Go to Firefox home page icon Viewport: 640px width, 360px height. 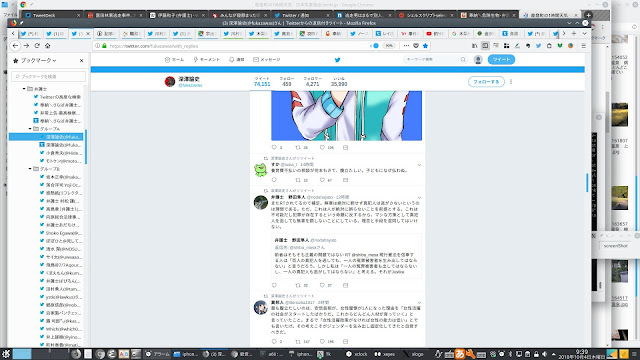[48, 46]
